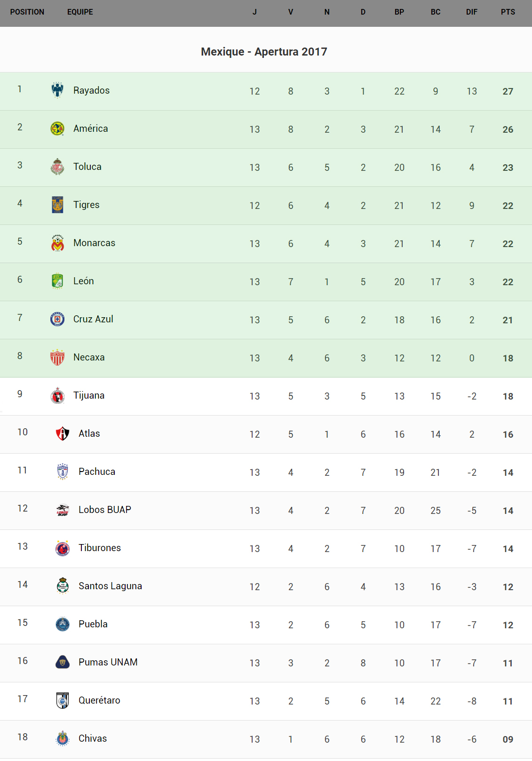The height and width of the screenshot is (761, 532).
Task: Open the Monarcas team name link
Action: coord(94,243)
